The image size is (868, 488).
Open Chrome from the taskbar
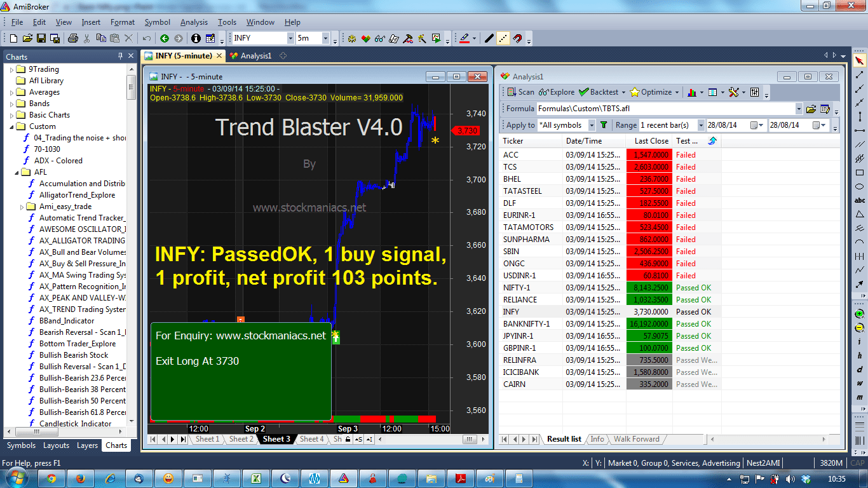[50, 478]
